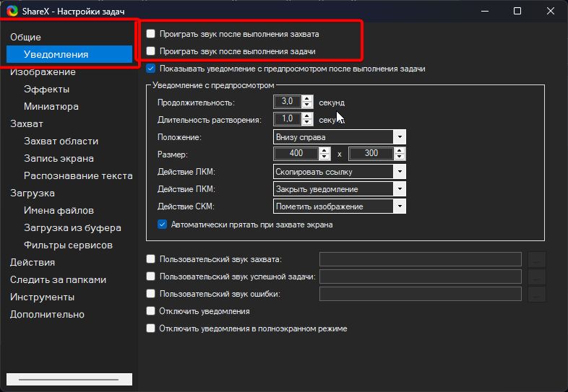
Task: Enable custom capture sound checkbox
Action: pos(151,259)
